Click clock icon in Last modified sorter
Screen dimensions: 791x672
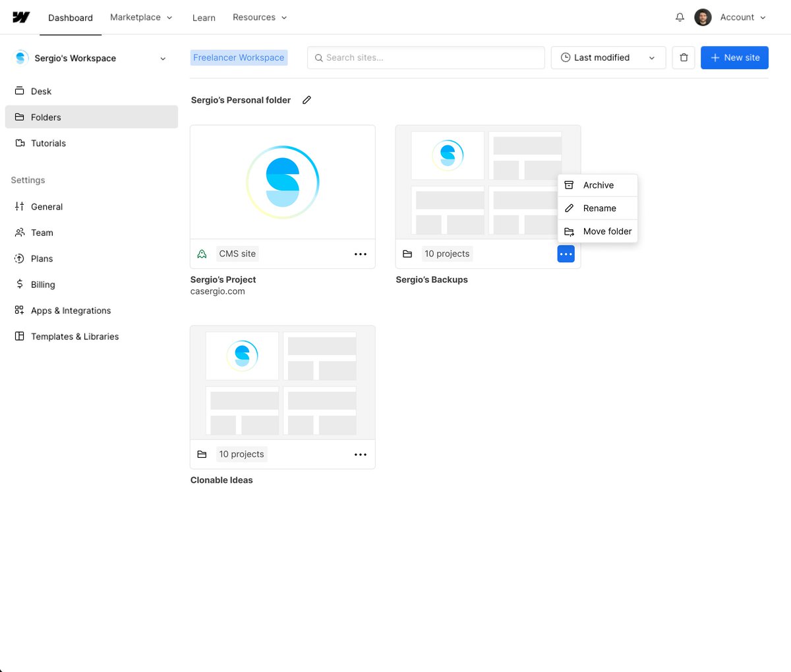click(565, 57)
